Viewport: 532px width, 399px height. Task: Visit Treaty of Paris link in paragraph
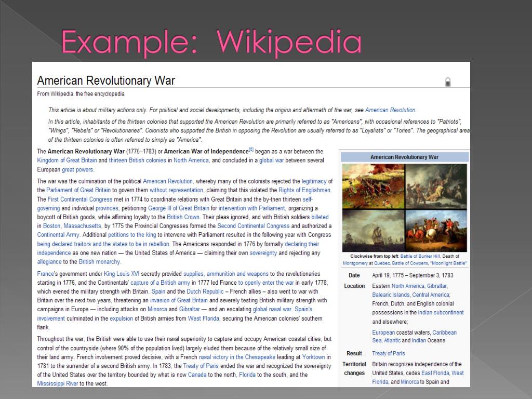coord(201,366)
